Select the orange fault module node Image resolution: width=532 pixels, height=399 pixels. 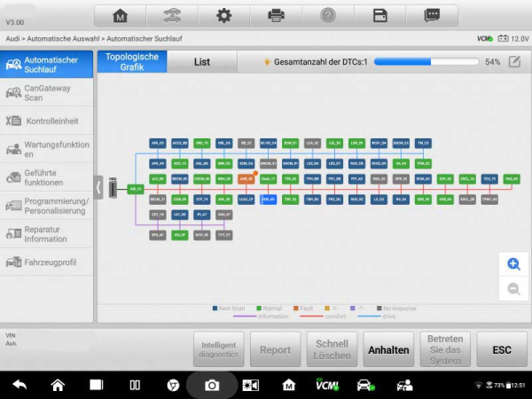pyautogui.click(x=246, y=178)
